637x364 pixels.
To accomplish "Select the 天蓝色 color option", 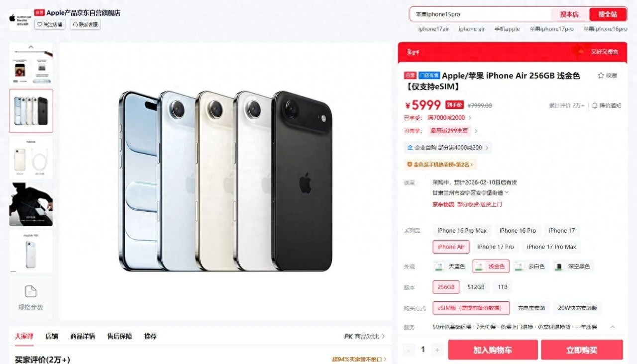I will [451, 267].
